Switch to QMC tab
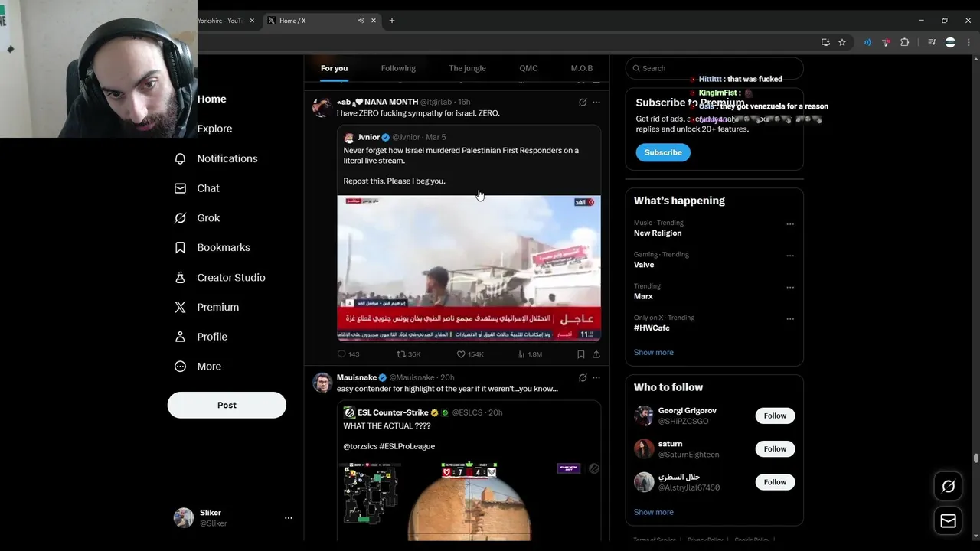This screenshot has width=980, height=551. click(x=528, y=68)
